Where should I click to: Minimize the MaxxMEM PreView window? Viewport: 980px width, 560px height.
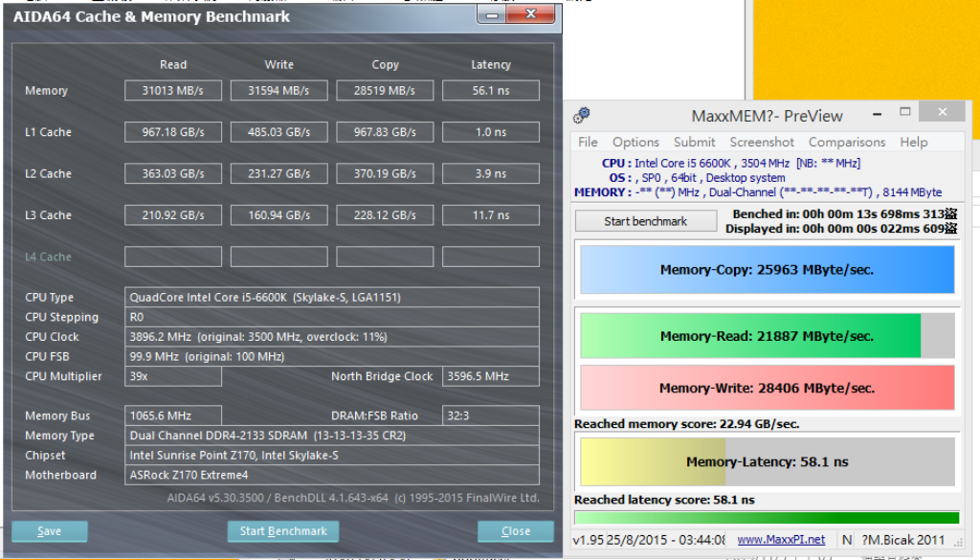877,114
